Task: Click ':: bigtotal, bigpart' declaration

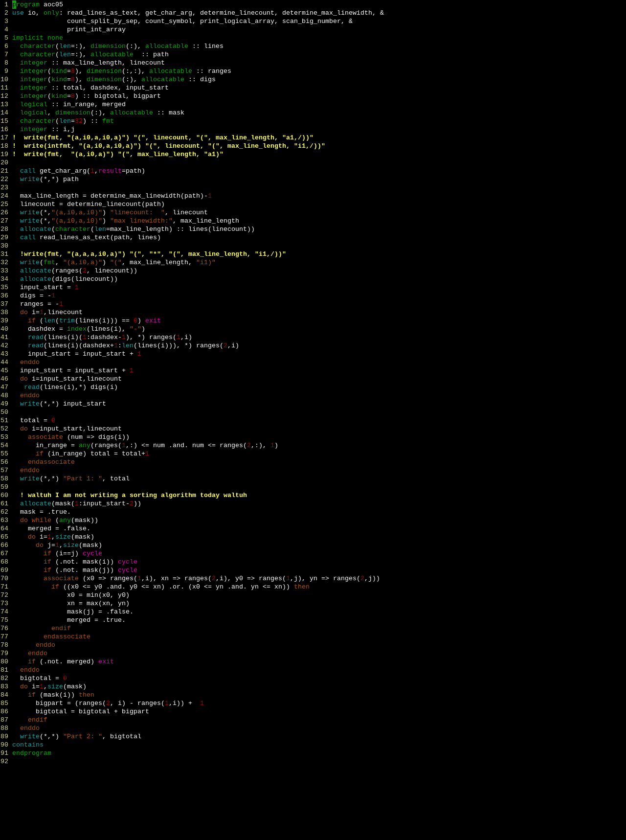Action: (122, 96)
